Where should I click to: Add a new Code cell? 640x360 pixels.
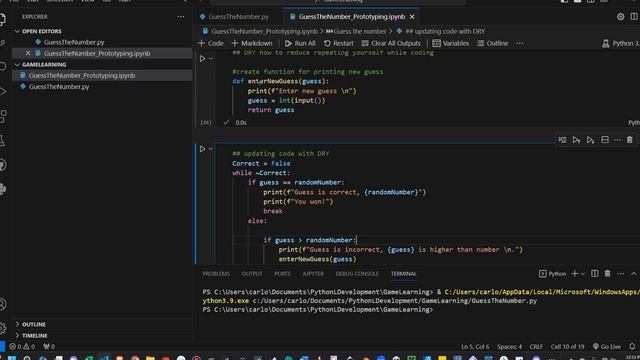(211, 43)
